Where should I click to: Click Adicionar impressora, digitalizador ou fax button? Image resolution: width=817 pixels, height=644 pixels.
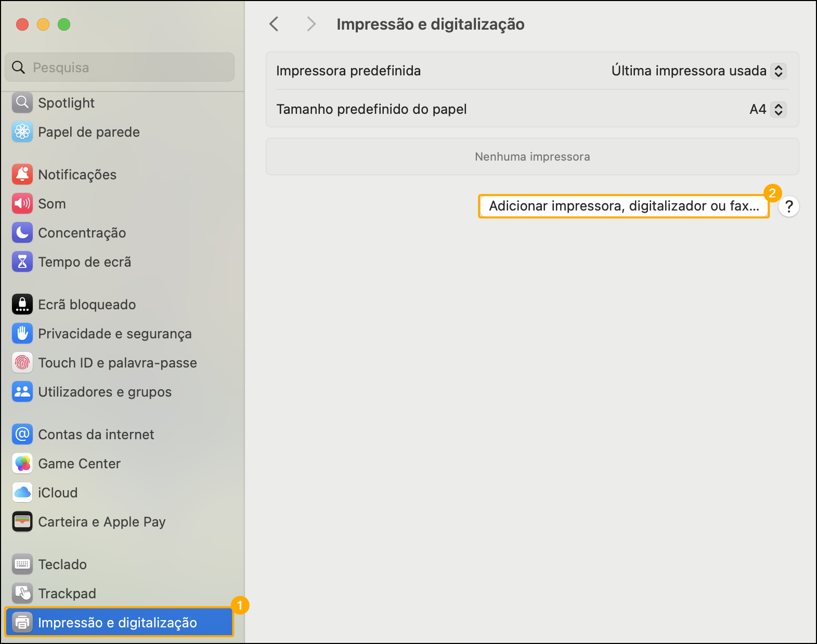pyautogui.click(x=624, y=206)
